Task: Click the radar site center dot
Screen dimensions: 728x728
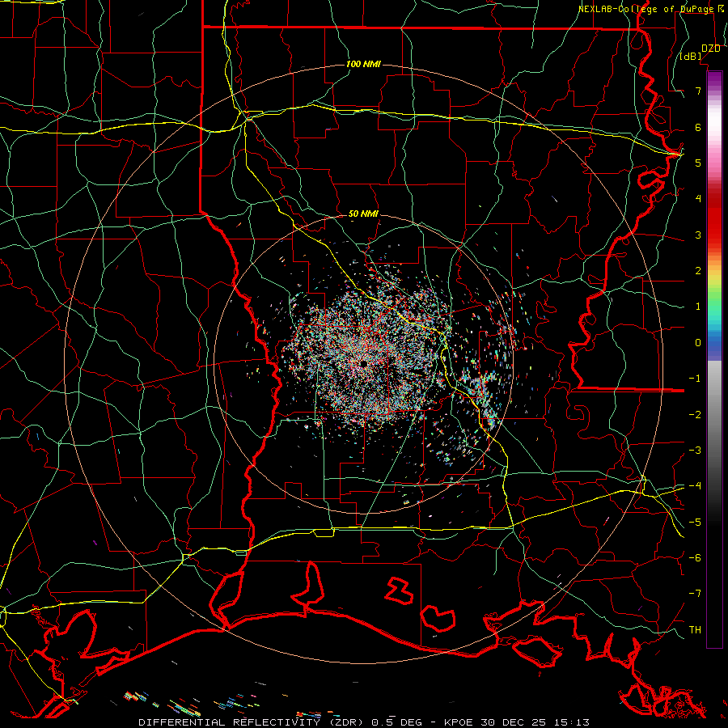Action: point(363,363)
